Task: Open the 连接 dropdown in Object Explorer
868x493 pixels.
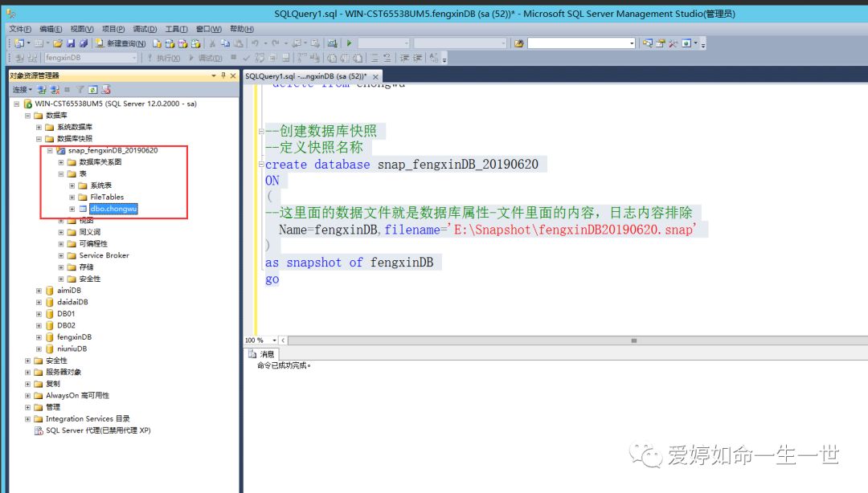Action: click(x=23, y=90)
